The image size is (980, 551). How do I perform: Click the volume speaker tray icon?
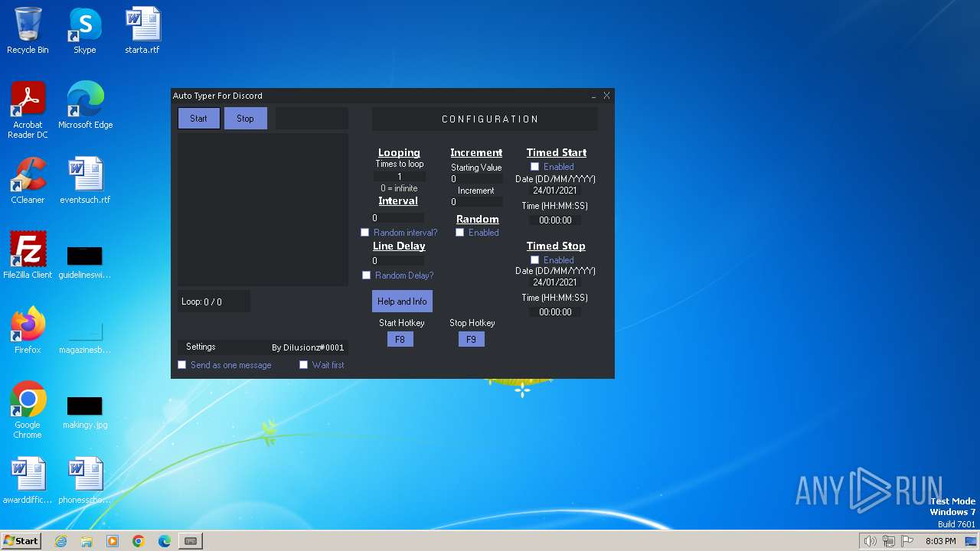pyautogui.click(x=870, y=541)
